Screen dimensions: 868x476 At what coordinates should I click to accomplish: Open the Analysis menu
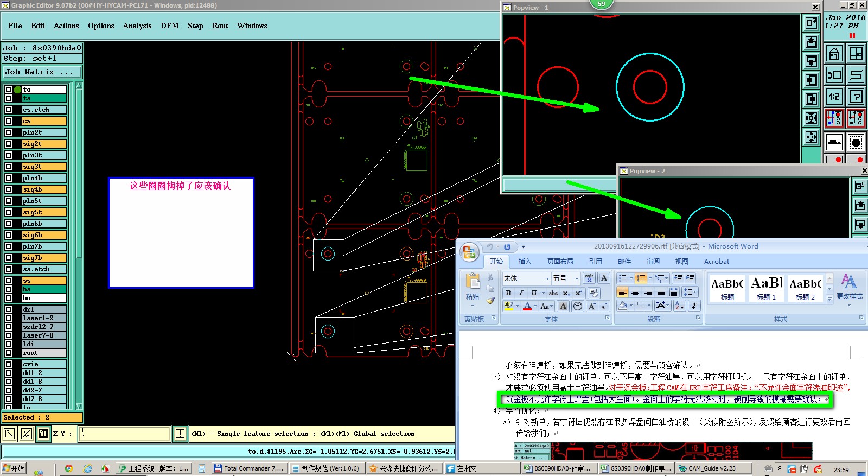(137, 26)
